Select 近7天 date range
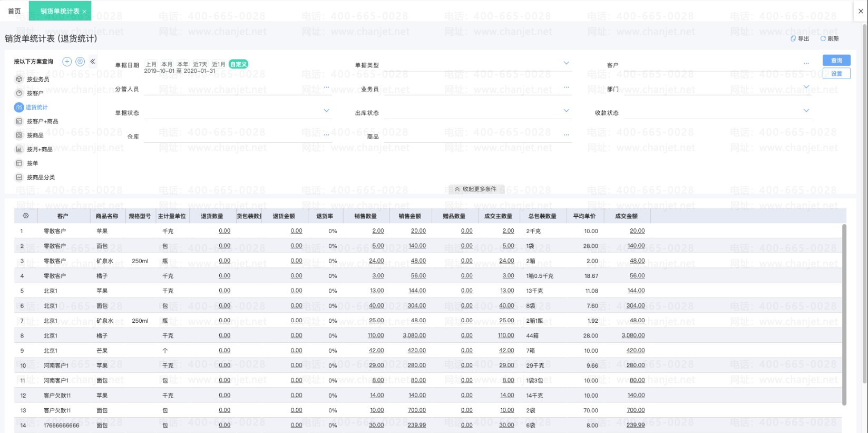The width and height of the screenshot is (868, 433). coord(200,64)
